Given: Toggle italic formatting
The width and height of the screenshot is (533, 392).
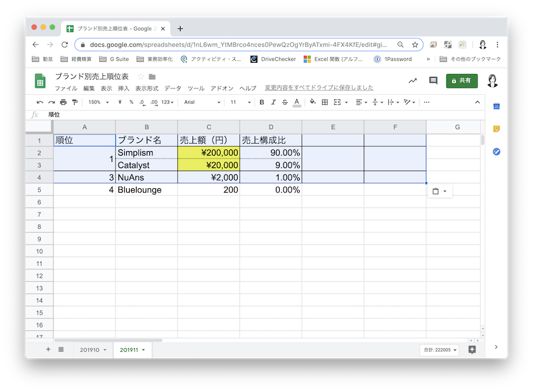Looking at the screenshot, I should coord(273,102).
